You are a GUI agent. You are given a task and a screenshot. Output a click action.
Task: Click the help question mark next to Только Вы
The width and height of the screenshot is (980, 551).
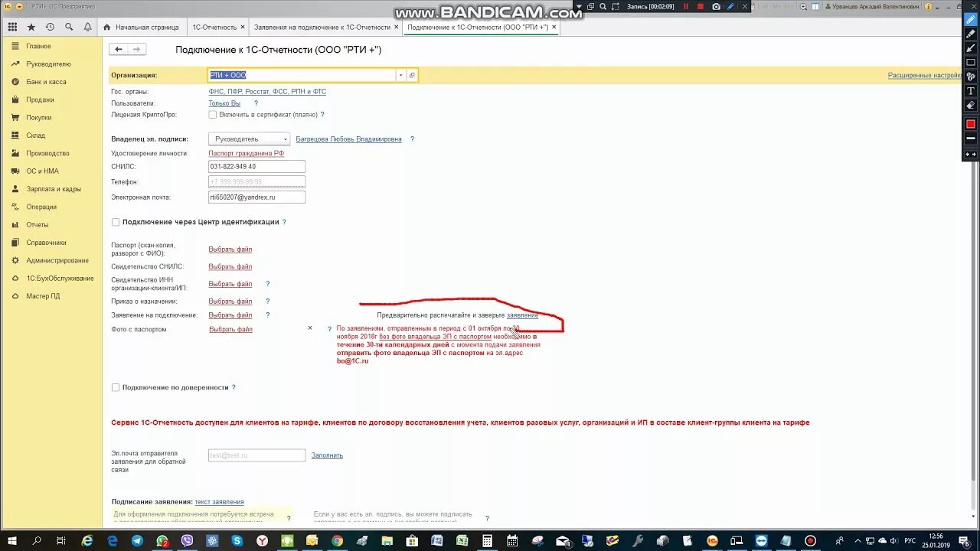[x=256, y=103]
